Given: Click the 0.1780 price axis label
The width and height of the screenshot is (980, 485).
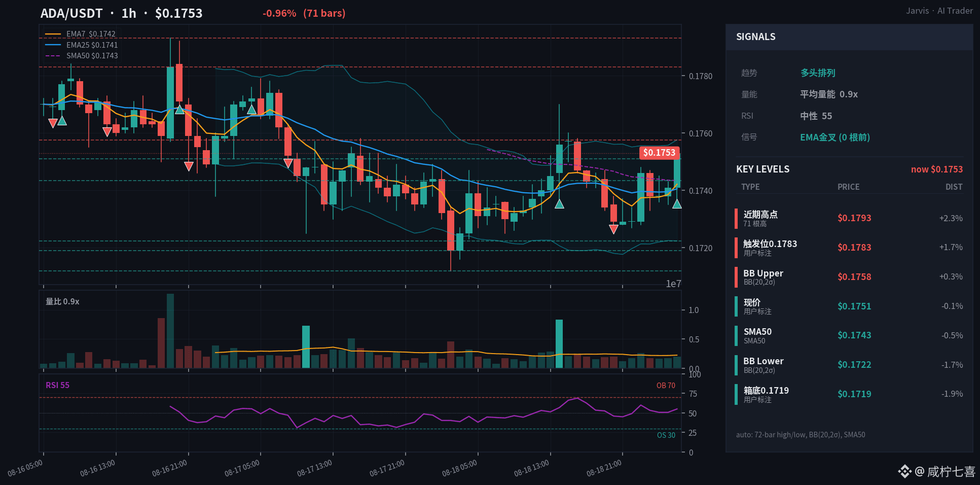Looking at the screenshot, I should pos(701,76).
